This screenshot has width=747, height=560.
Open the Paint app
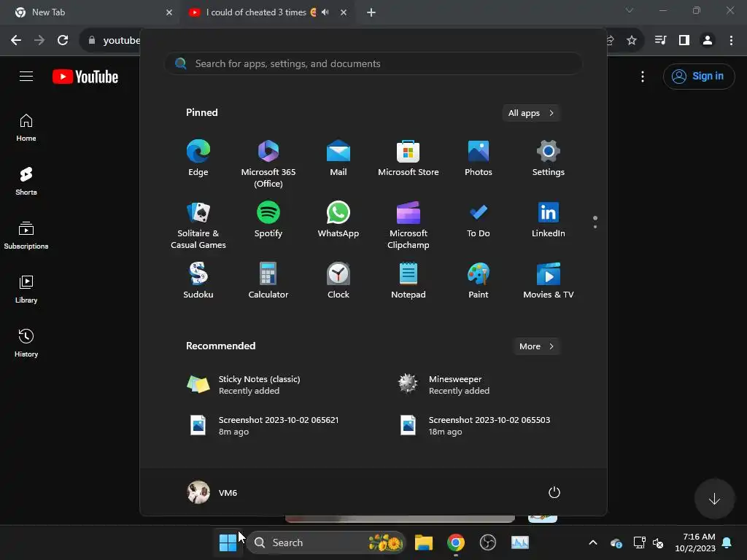(479, 281)
